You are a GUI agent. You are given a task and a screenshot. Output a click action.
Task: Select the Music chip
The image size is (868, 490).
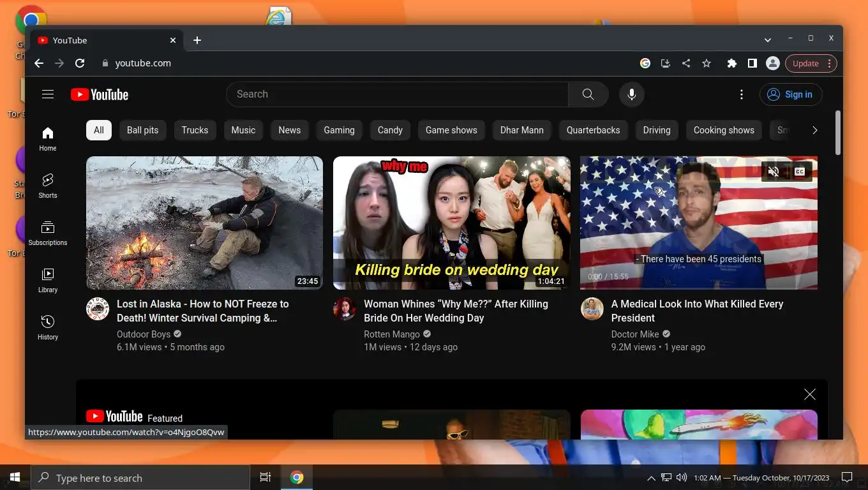(x=243, y=130)
